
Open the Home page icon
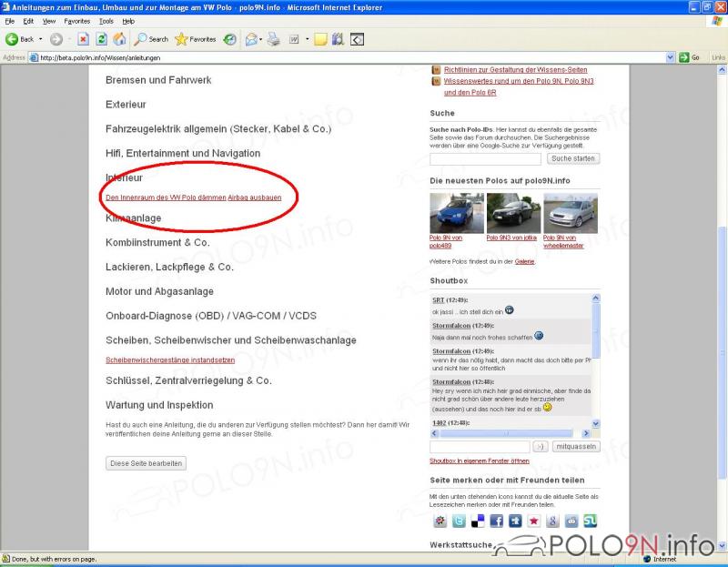[x=119, y=39]
